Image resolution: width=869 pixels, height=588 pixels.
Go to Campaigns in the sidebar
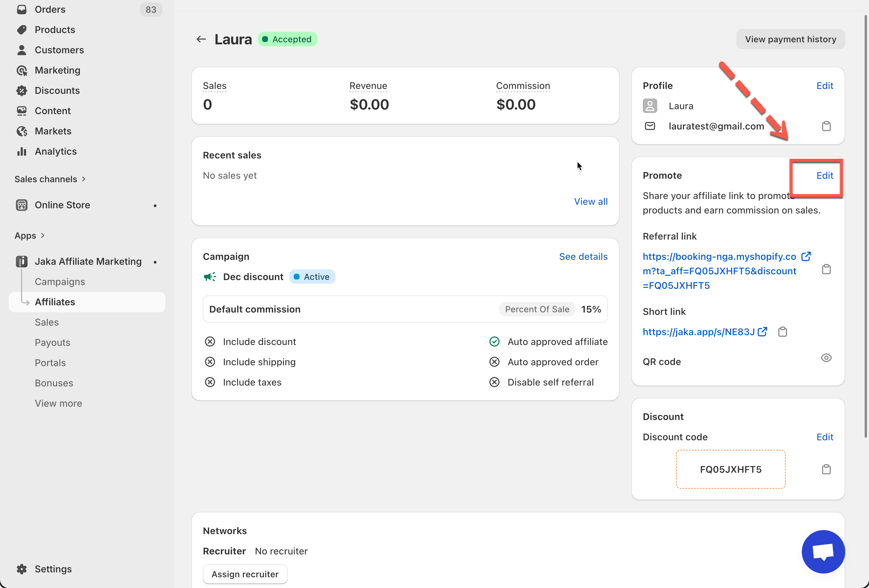(60, 282)
